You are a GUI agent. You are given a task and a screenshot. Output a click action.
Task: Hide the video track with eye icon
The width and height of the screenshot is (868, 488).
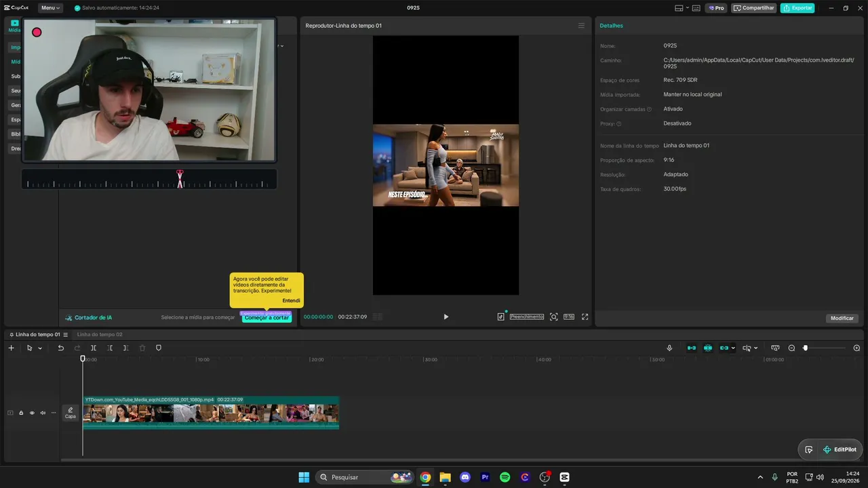click(x=32, y=413)
